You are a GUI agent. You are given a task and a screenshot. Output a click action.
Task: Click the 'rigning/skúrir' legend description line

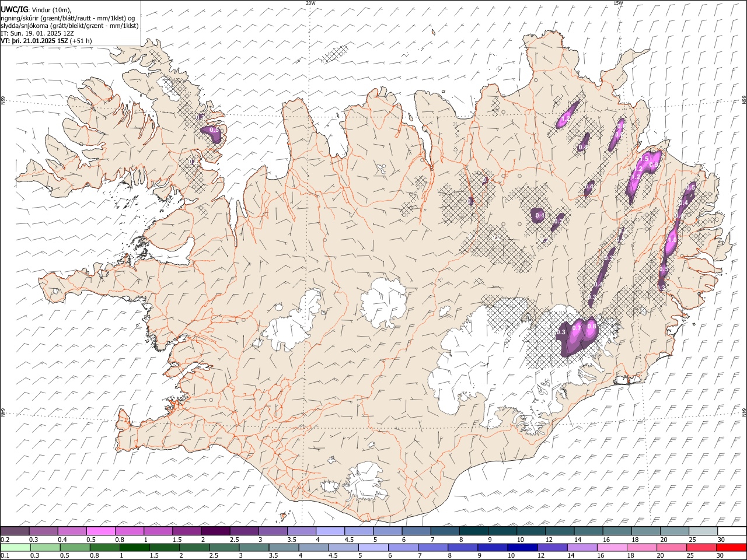[x=68, y=18]
